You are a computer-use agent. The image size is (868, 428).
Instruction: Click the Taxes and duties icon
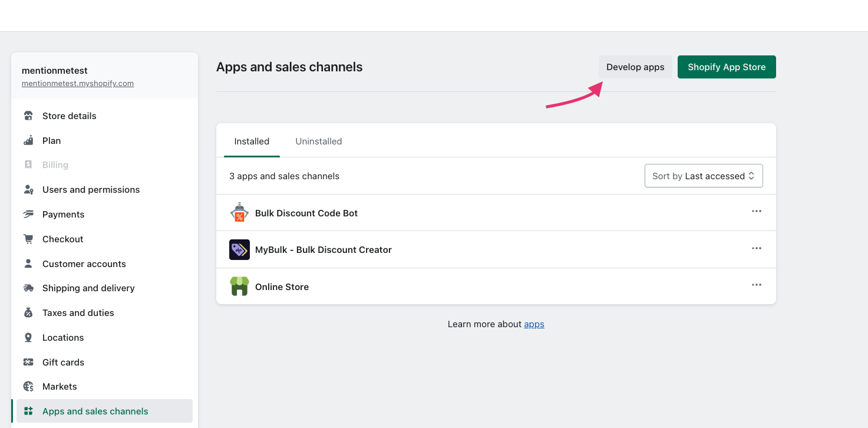point(28,312)
